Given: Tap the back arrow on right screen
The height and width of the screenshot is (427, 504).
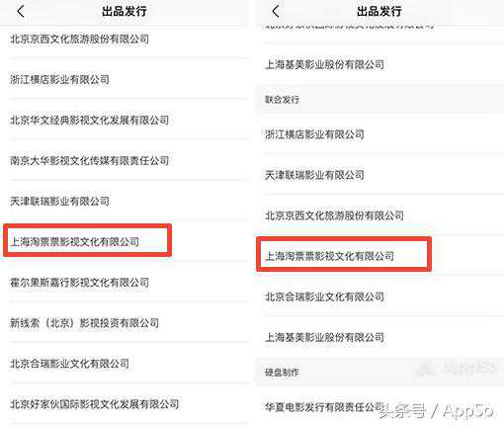Looking at the screenshot, I should (x=276, y=12).
